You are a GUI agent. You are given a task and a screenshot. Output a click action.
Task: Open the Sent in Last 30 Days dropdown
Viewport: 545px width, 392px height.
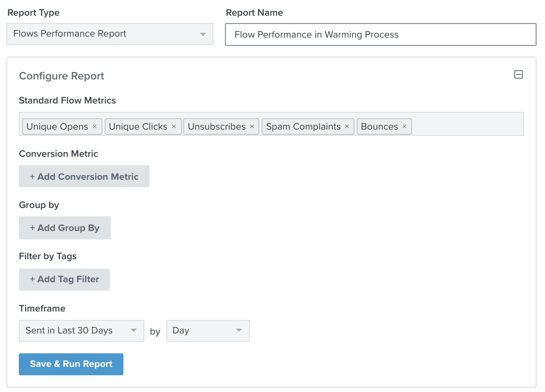point(81,331)
